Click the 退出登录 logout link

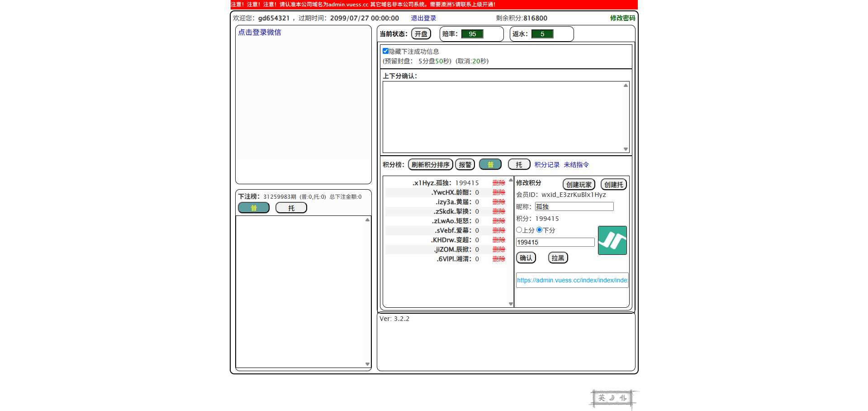coord(423,18)
